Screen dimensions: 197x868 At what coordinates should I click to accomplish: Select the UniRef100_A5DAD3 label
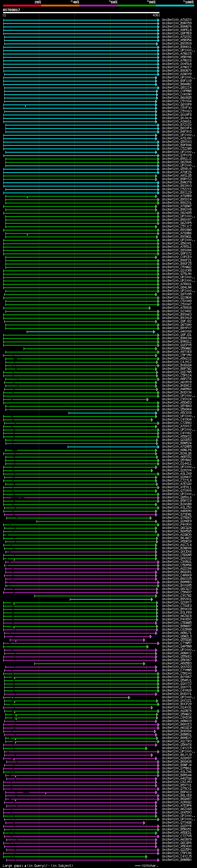[177, 403]
